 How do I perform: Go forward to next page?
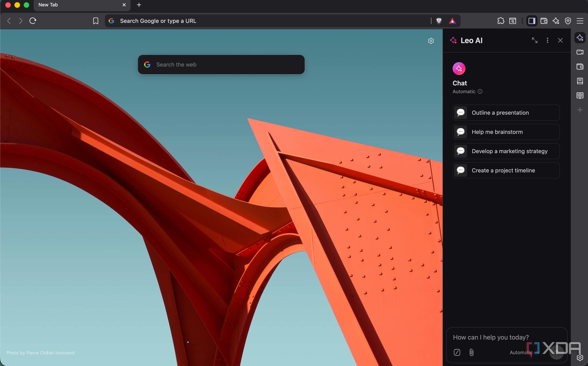coord(21,21)
